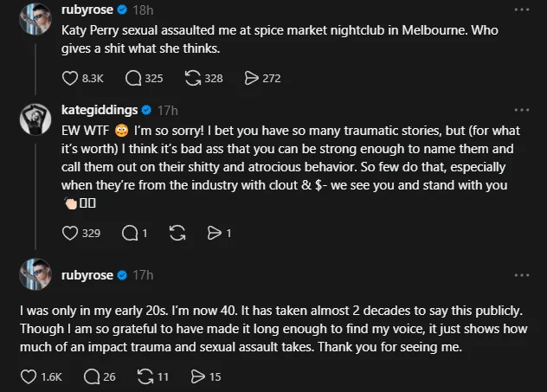The image size is (547, 392).
Task: Open the 26 comments on rubyrose's reply
Action: pyautogui.click(x=92, y=376)
